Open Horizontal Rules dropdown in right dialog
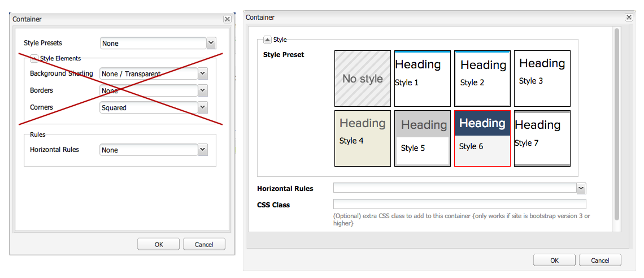 tap(581, 189)
